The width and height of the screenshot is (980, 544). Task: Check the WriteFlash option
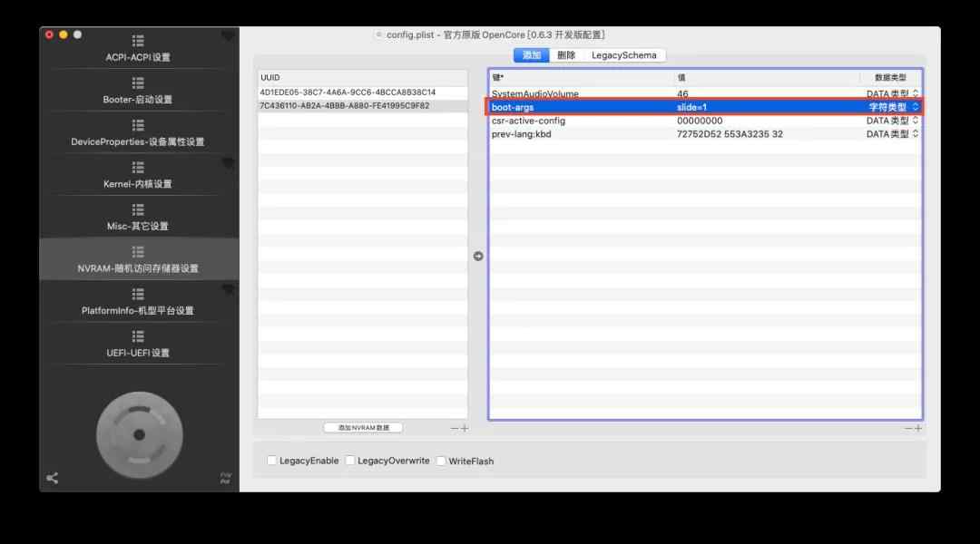click(x=441, y=461)
